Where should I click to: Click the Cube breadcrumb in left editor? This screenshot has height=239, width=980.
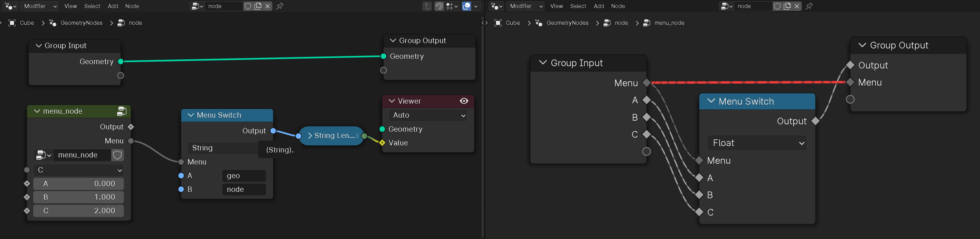(x=27, y=23)
